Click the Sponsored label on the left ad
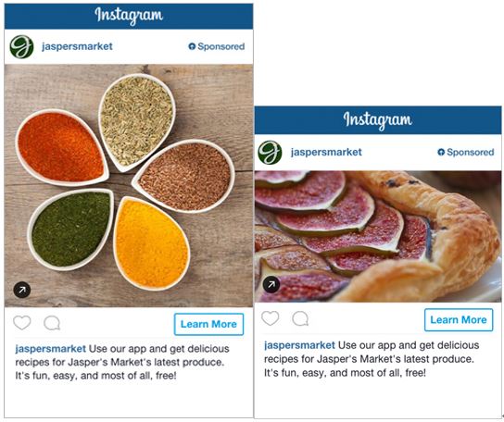The height and width of the screenshot is (422, 504). click(x=216, y=46)
